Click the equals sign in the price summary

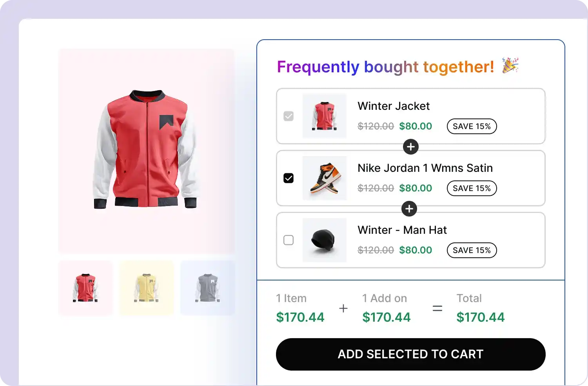(x=437, y=308)
